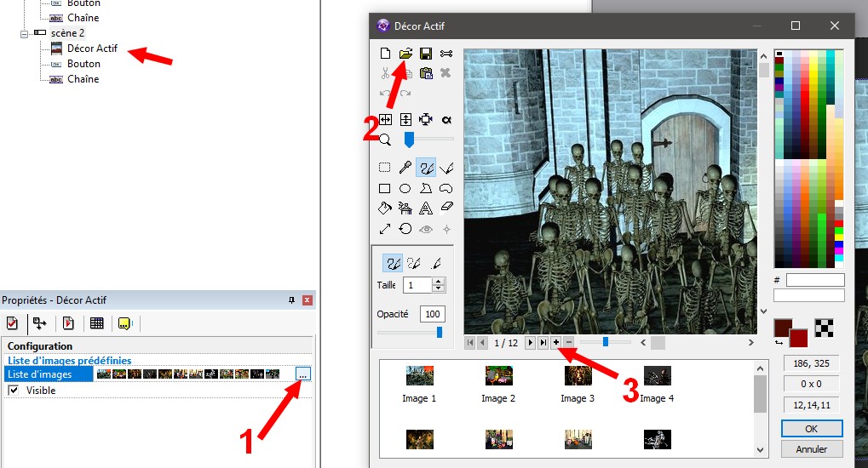868x468 pixels.
Task: Select the Polygon shape tool
Action: tap(426, 188)
